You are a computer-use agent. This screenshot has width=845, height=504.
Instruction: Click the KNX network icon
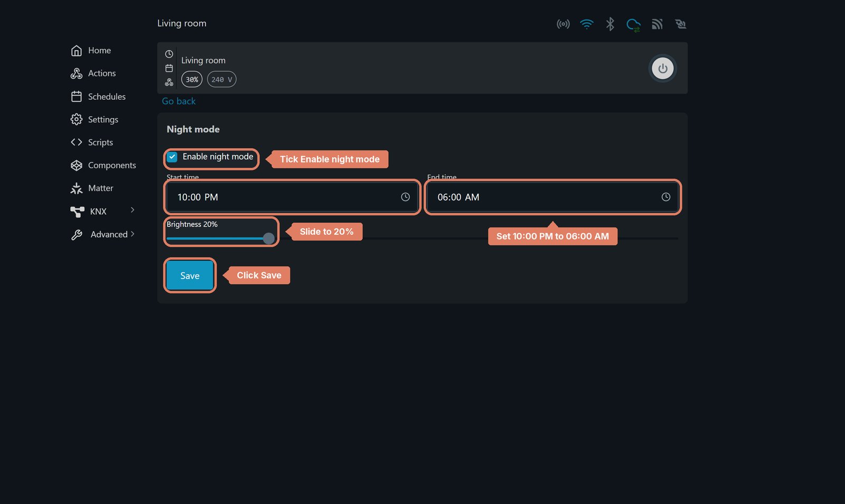(x=77, y=212)
